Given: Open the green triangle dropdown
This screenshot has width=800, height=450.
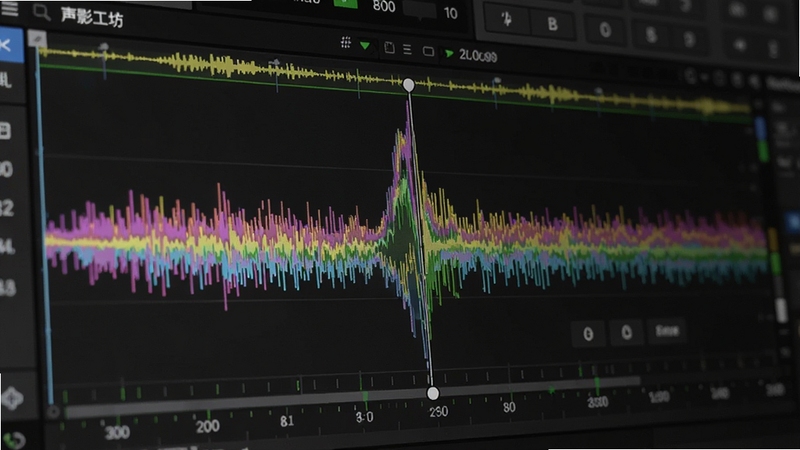Looking at the screenshot, I should click(365, 46).
